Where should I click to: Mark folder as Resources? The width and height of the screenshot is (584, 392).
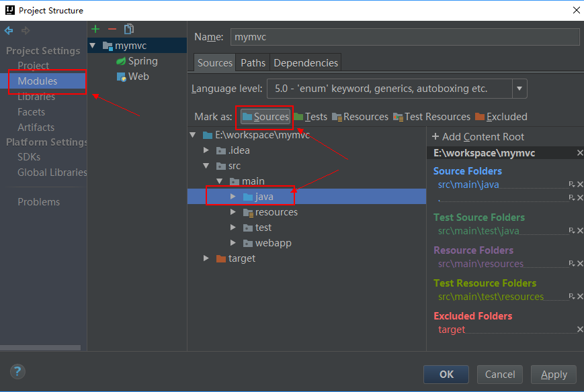click(x=360, y=117)
